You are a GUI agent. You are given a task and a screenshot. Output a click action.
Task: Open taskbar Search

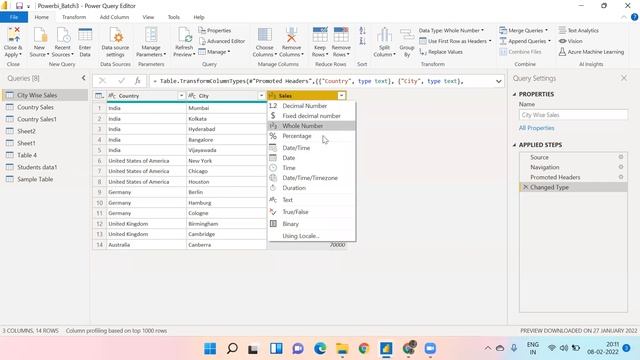tap(232, 349)
